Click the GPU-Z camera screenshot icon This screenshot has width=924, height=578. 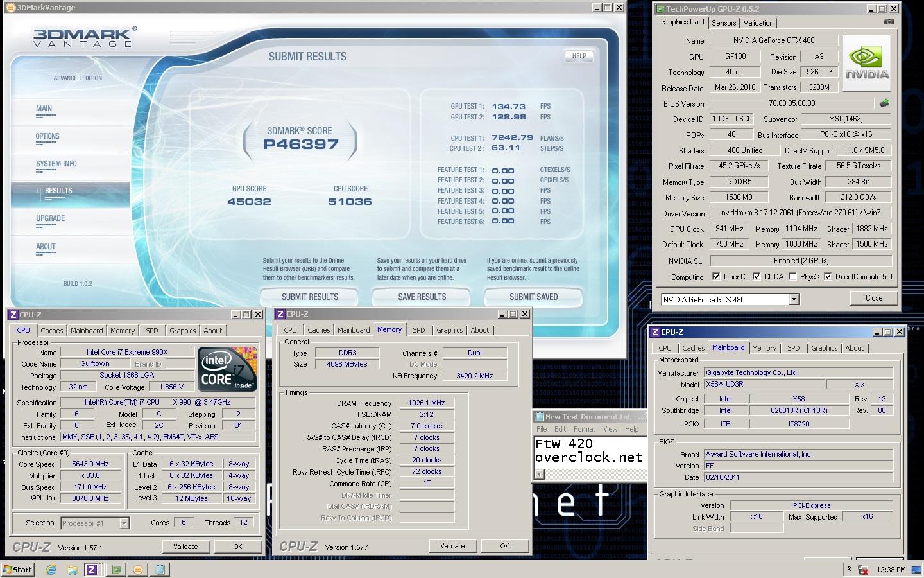pos(889,22)
